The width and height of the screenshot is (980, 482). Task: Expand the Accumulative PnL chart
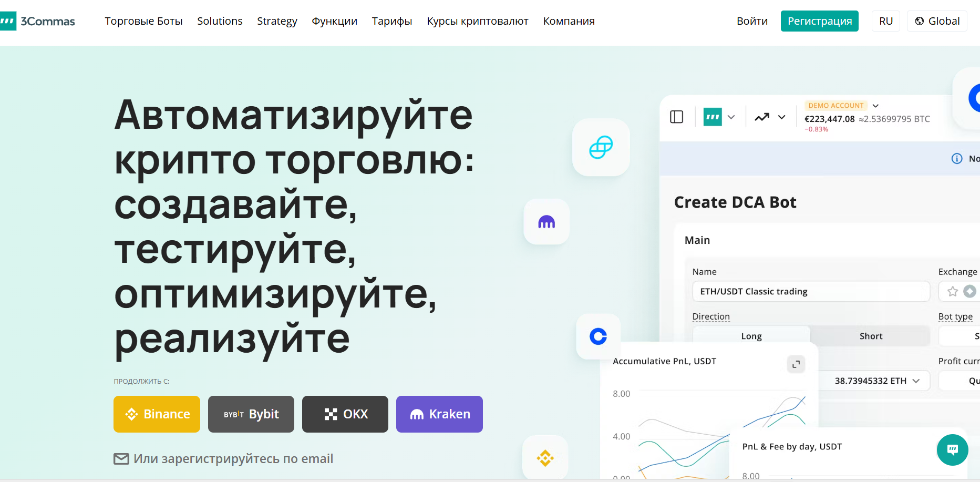tap(796, 364)
